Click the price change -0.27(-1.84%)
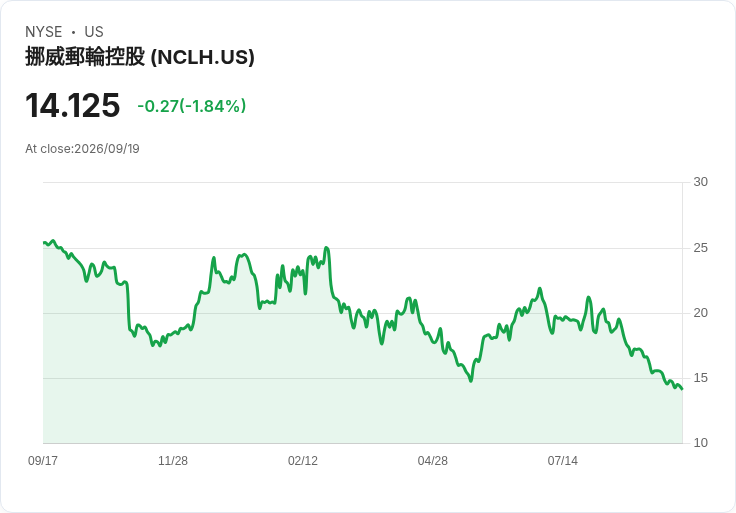The width and height of the screenshot is (736, 513). pyautogui.click(x=192, y=106)
